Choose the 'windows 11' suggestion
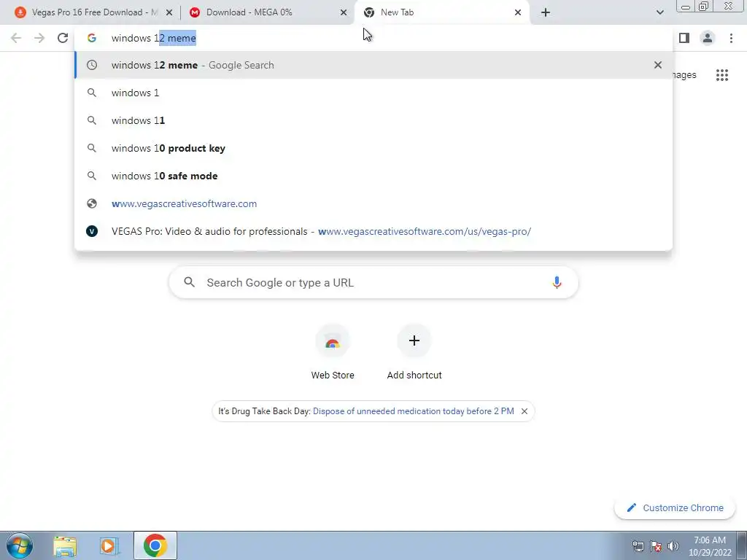747x560 pixels. 373,120
